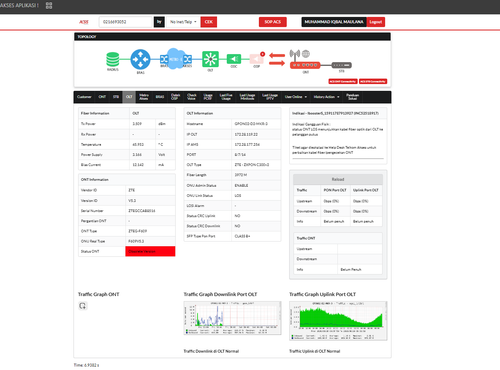Click the SOP ACS button
The height and width of the screenshot is (370, 500).
coord(273,22)
